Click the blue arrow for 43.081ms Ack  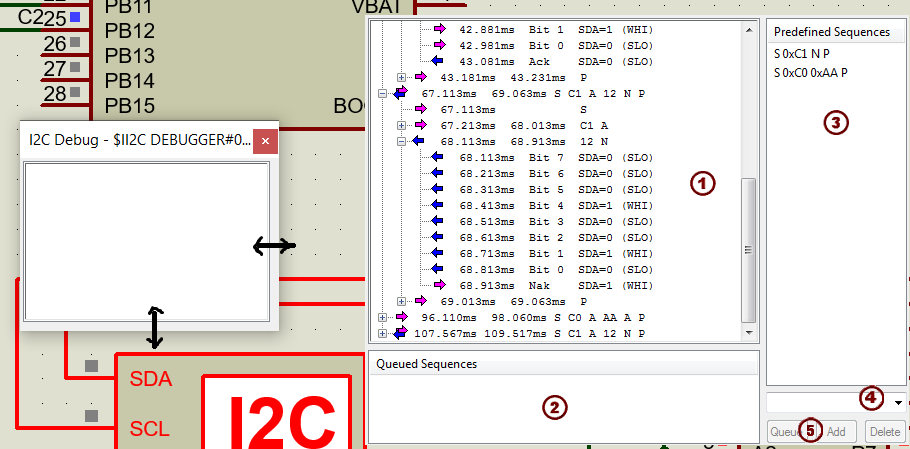[x=438, y=61]
